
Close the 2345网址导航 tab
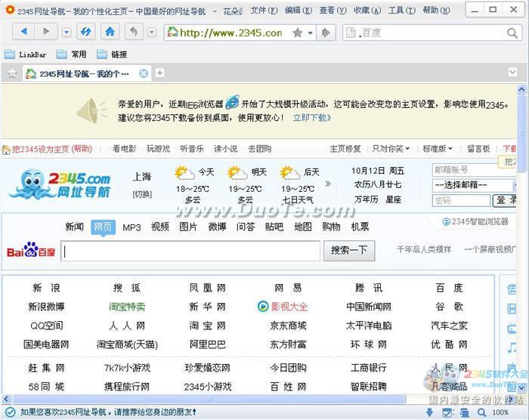[x=144, y=73]
